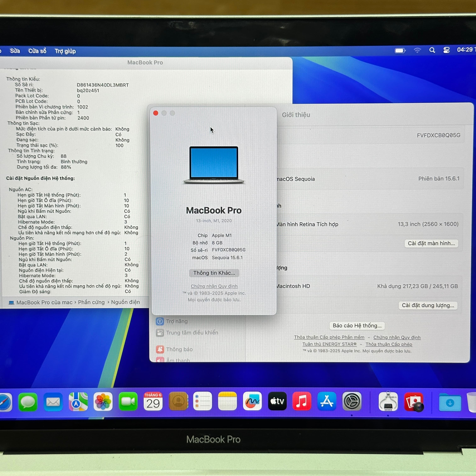Screen dimensions: 476x476
Task: Click Cài đặt Nguồn điện Hệ thống heading
Action: point(40,178)
